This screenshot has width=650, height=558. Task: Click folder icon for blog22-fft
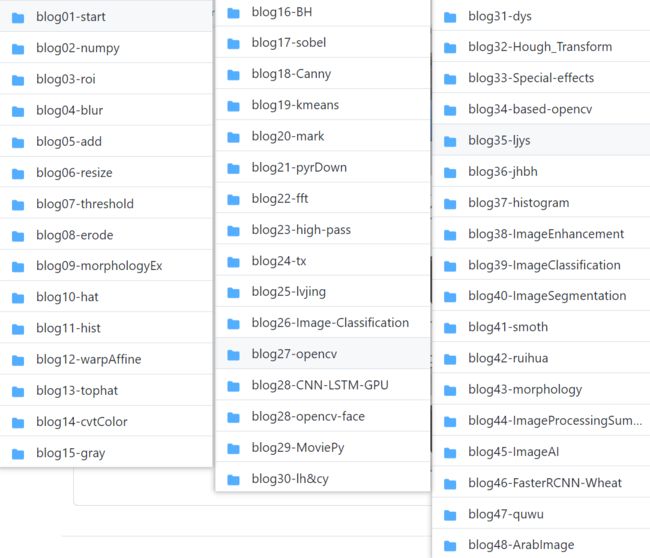(234, 199)
